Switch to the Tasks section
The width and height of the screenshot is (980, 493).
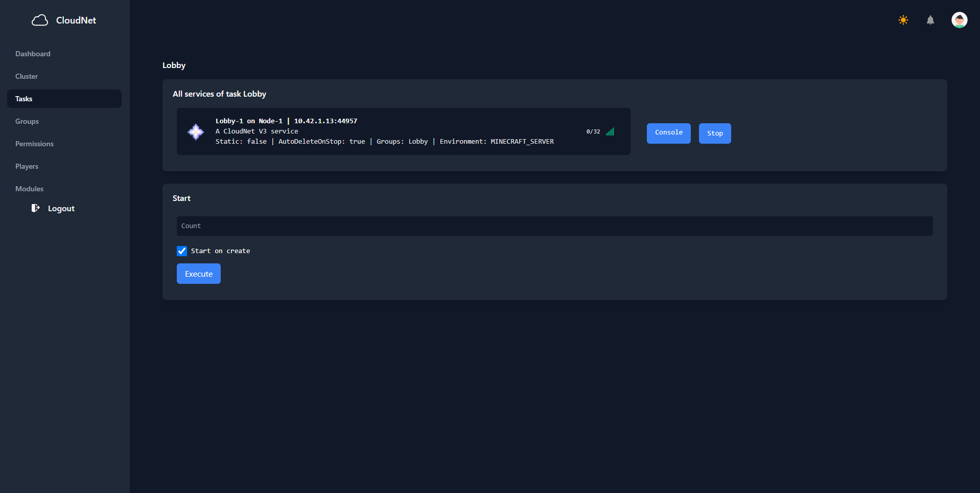24,99
